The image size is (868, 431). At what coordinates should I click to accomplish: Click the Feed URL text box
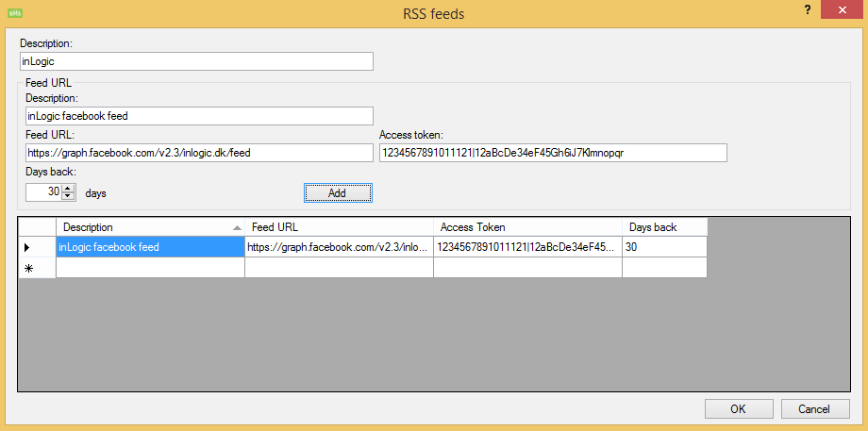coord(199,153)
